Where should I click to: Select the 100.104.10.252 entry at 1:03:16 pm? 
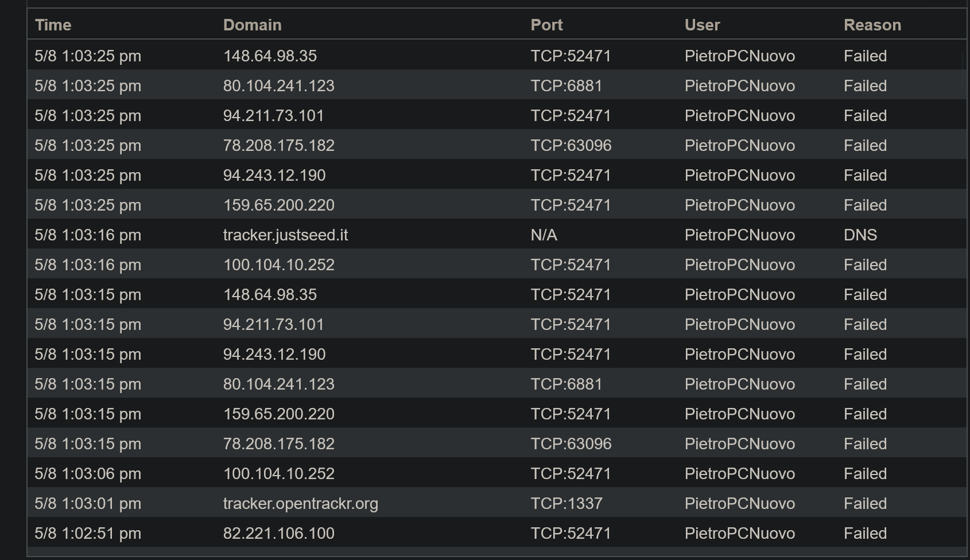coord(279,265)
